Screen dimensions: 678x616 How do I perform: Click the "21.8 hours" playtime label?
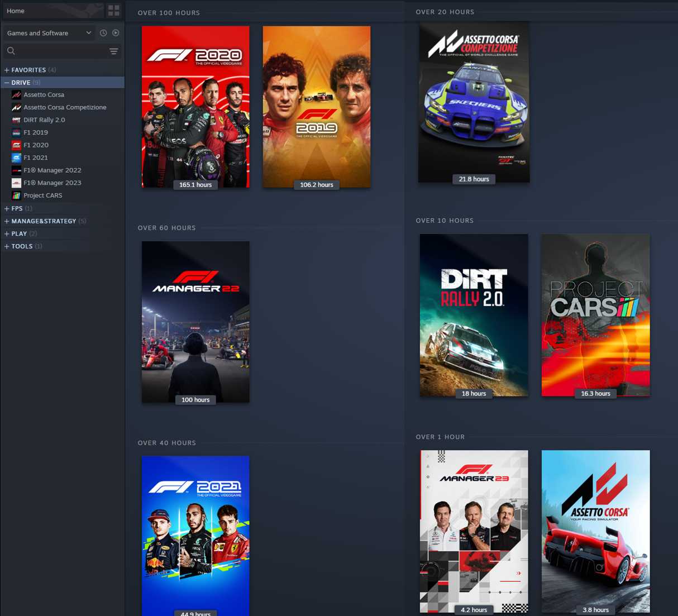[474, 179]
